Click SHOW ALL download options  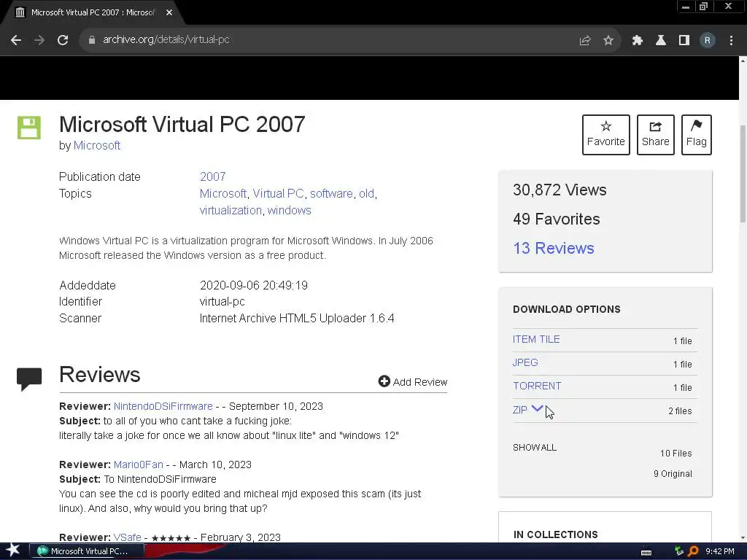(x=535, y=448)
